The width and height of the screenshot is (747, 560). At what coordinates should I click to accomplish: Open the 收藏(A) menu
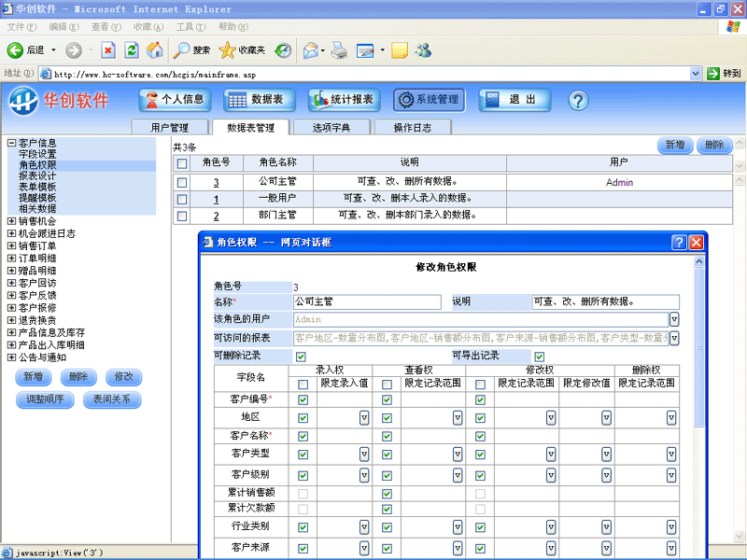pyautogui.click(x=147, y=27)
